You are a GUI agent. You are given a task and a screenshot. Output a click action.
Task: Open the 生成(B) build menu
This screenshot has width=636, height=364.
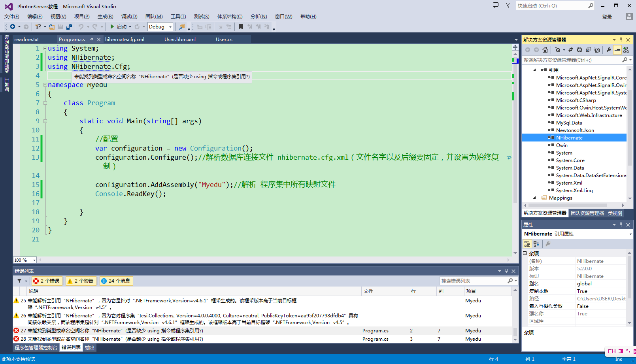(x=106, y=16)
